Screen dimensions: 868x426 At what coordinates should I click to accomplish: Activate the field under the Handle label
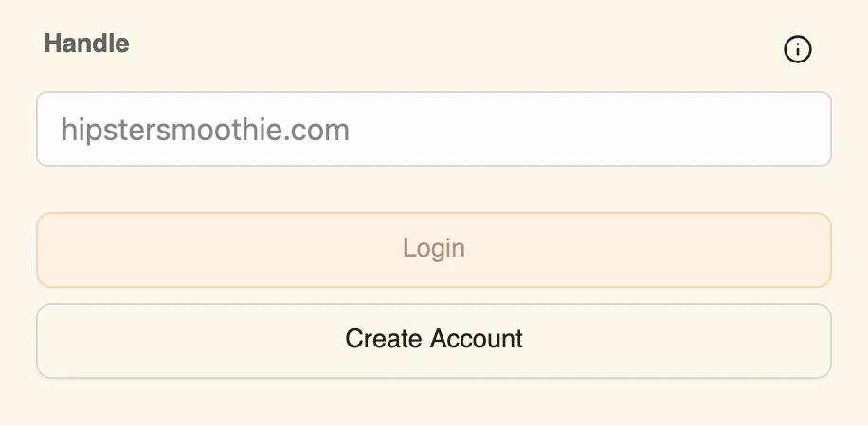(434, 129)
